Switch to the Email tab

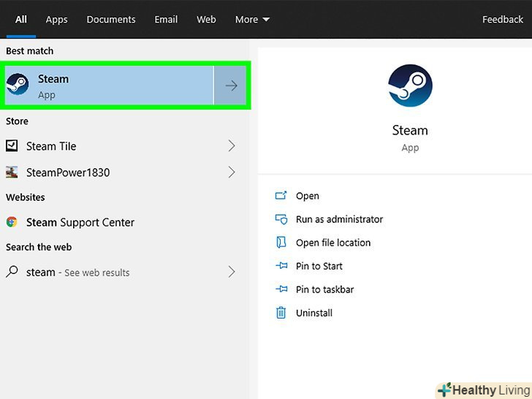tap(166, 19)
